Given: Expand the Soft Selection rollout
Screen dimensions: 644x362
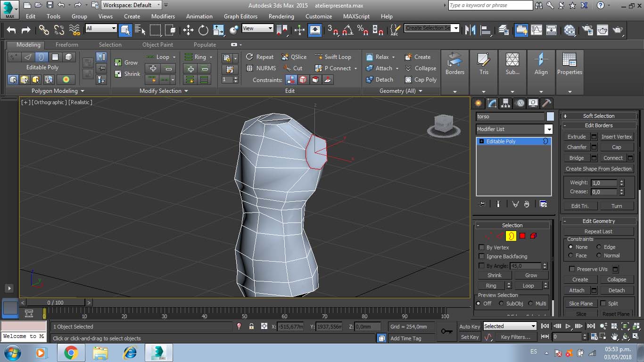Looking at the screenshot, I should [598, 116].
